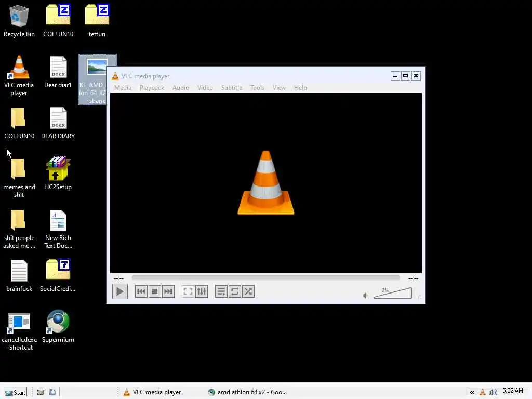
Task: Select the tetfun zip archive icon
Action: click(x=97, y=20)
